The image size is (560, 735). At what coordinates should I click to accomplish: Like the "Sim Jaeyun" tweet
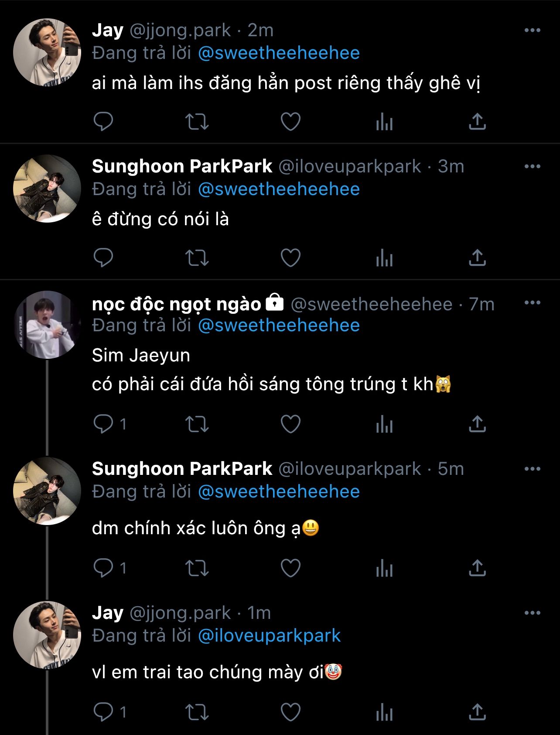[x=290, y=424]
